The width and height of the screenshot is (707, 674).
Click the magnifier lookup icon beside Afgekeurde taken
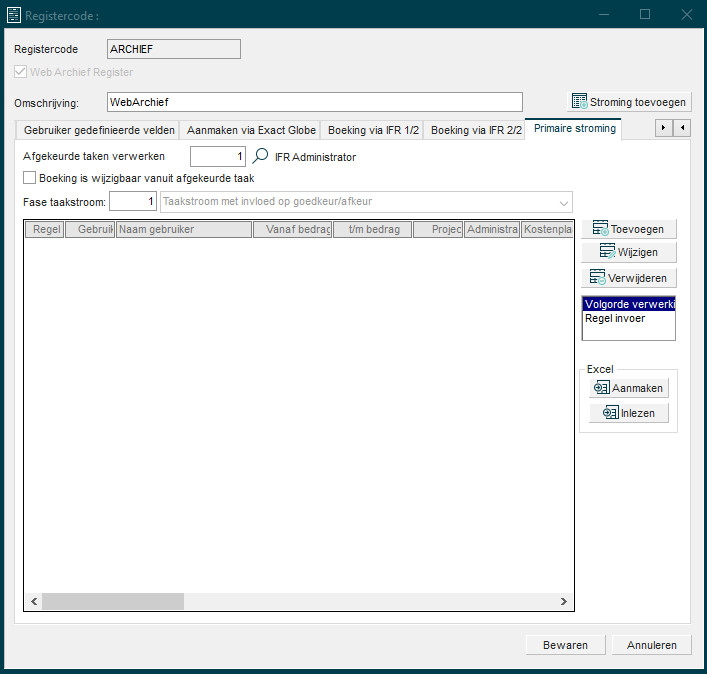tap(260, 156)
